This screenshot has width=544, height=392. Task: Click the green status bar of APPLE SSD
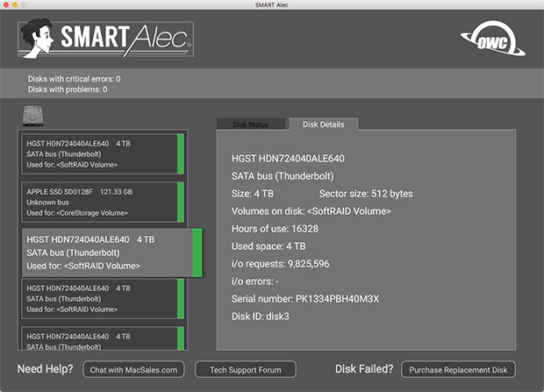pos(181,203)
